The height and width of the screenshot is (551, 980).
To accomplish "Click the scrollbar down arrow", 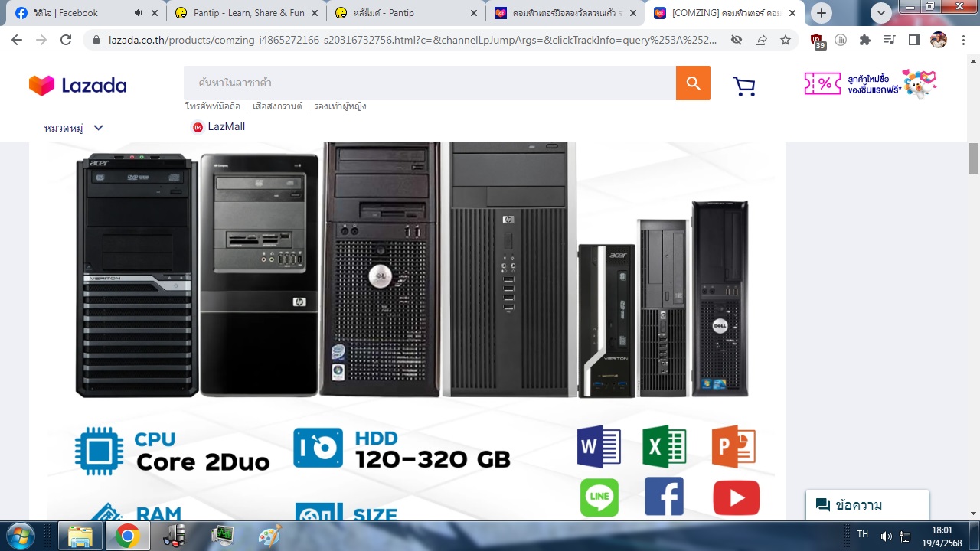I will 974,514.
